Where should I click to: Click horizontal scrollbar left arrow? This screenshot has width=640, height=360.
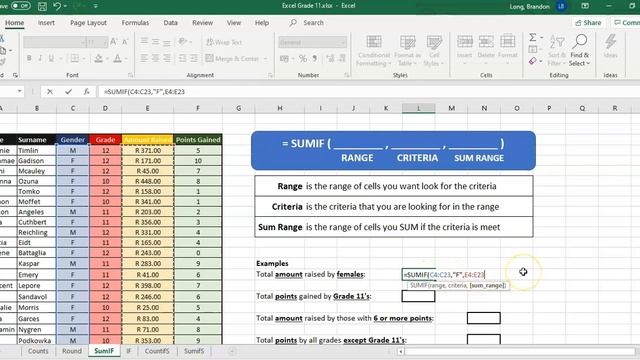coord(401,351)
